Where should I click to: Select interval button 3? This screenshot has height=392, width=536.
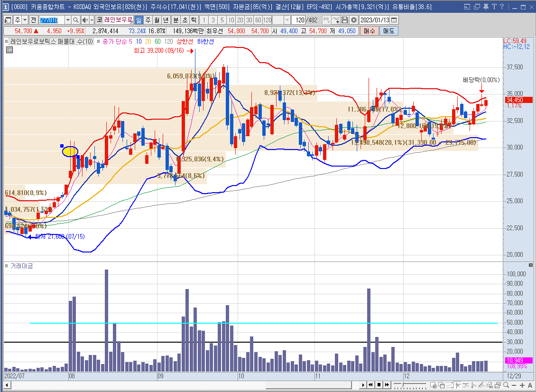pyautogui.click(x=213, y=20)
